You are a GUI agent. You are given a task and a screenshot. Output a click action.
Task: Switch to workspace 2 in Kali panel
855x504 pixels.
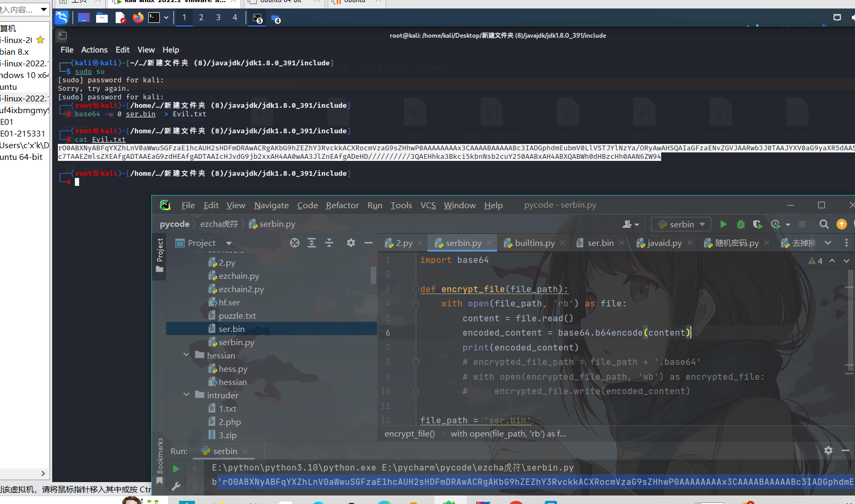201,18
